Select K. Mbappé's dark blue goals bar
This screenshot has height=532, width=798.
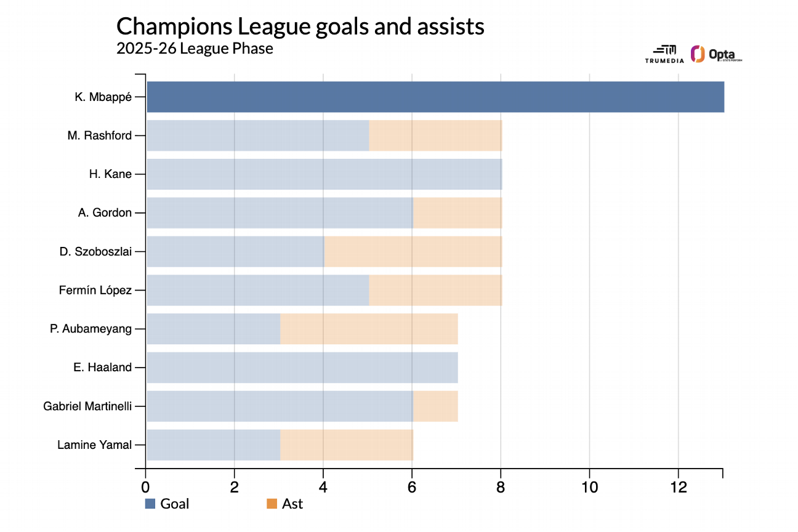pyautogui.click(x=435, y=97)
